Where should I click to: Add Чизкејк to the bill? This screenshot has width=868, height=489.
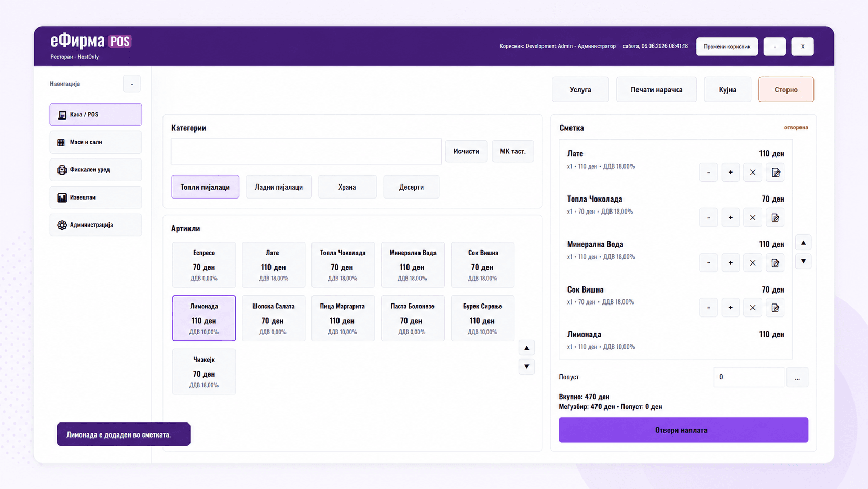(204, 372)
